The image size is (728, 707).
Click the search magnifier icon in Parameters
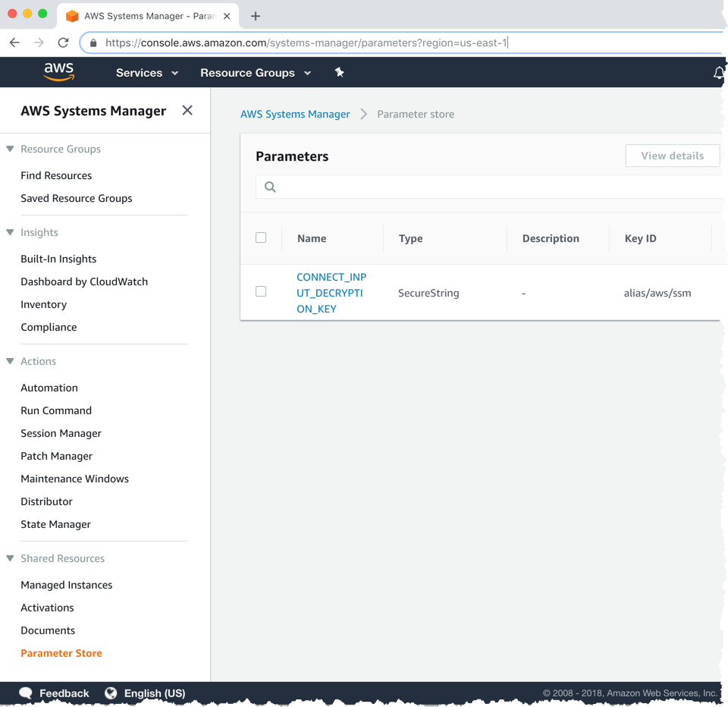click(270, 187)
